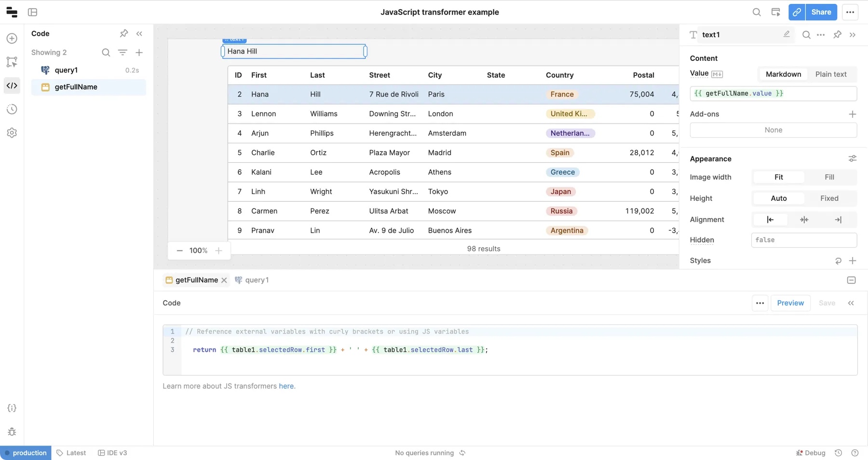Switch value mode to Plain text

click(x=831, y=74)
